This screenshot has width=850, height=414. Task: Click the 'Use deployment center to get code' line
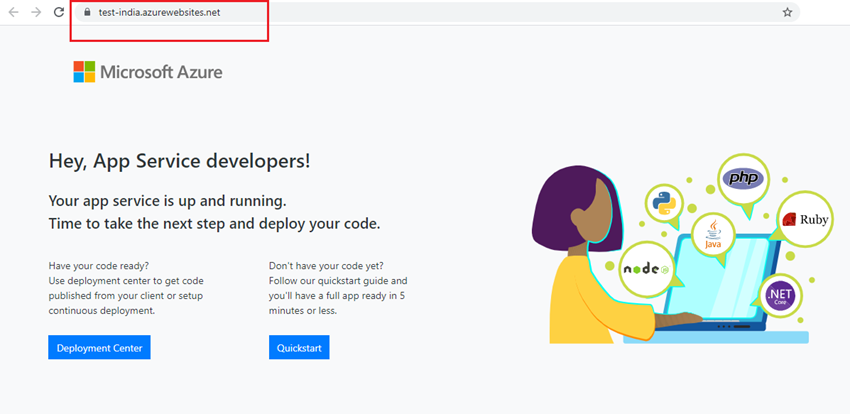click(126, 281)
